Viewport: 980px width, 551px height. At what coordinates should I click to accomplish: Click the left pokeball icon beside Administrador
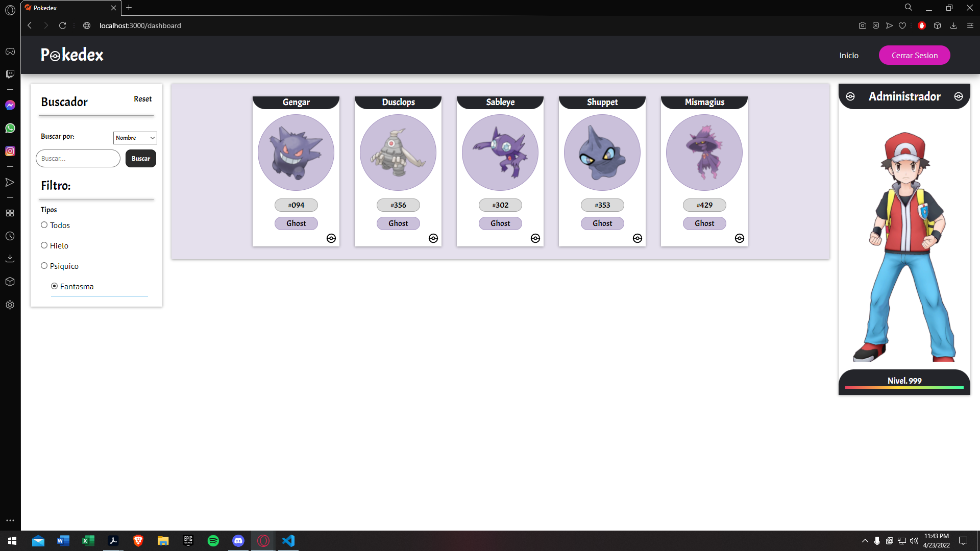pos(850,96)
